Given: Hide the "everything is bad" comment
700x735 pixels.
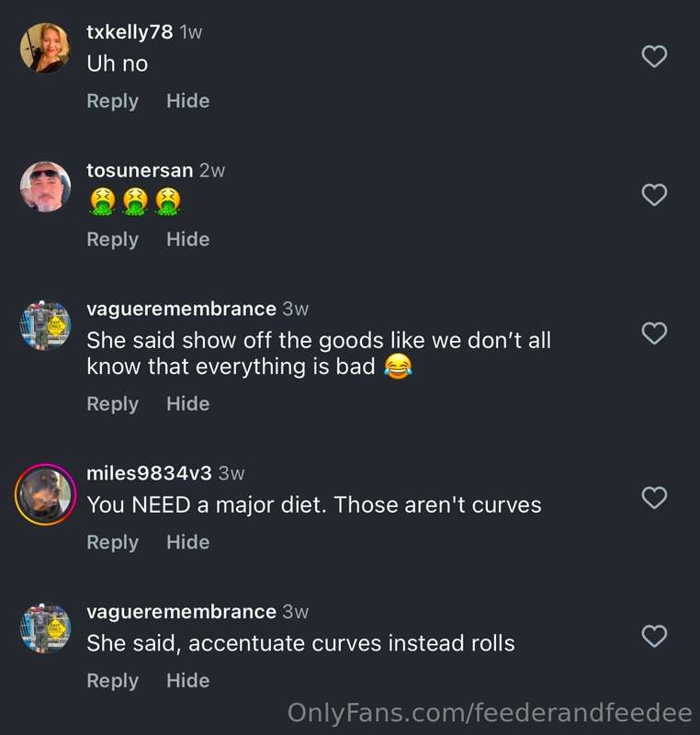Looking at the screenshot, I should [x=188, y=403].
